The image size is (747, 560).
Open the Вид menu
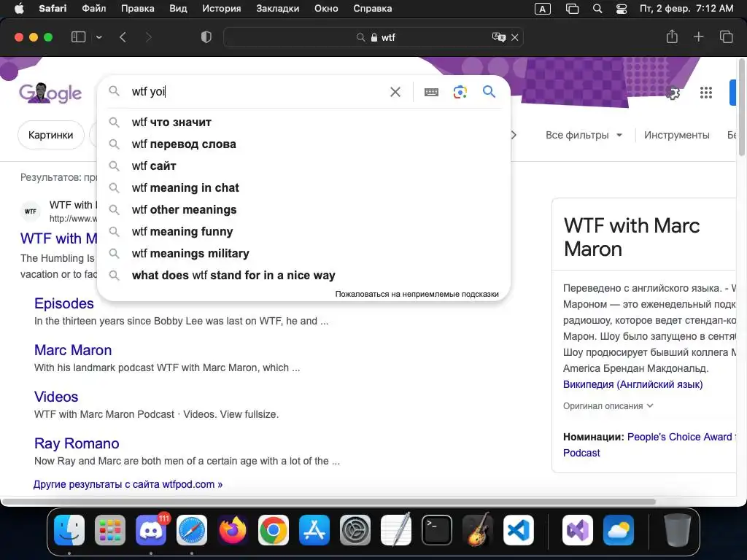[178, 9]
